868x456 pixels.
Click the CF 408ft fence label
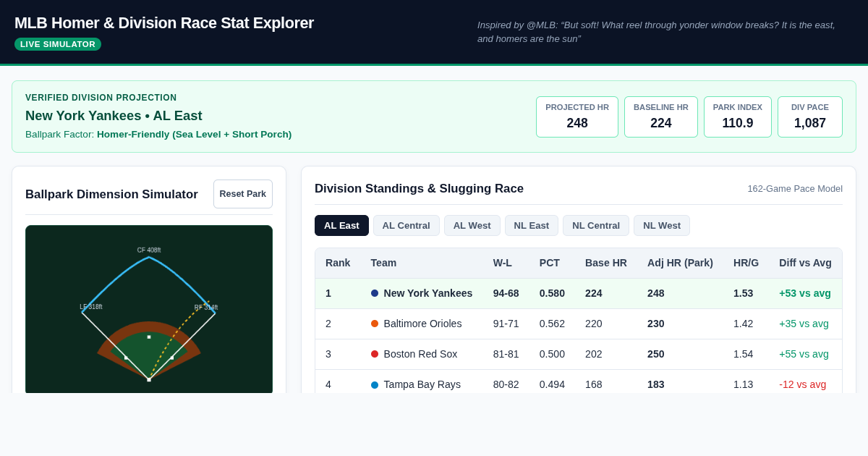(149, 250)
